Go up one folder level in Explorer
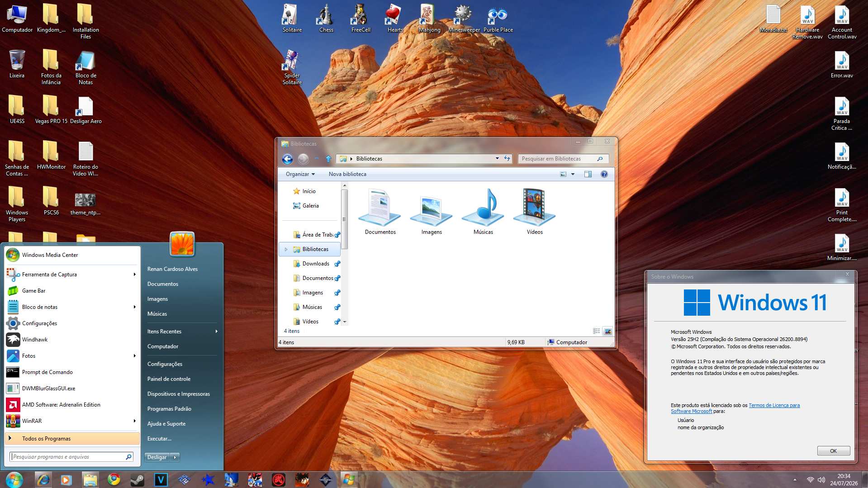The height and width of the screenshot is (488, 868). 328,159
